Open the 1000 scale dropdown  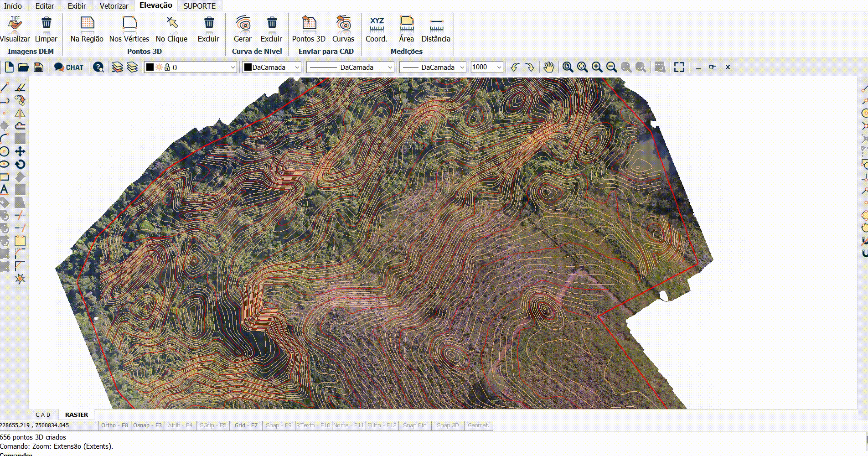coord(486,67)
